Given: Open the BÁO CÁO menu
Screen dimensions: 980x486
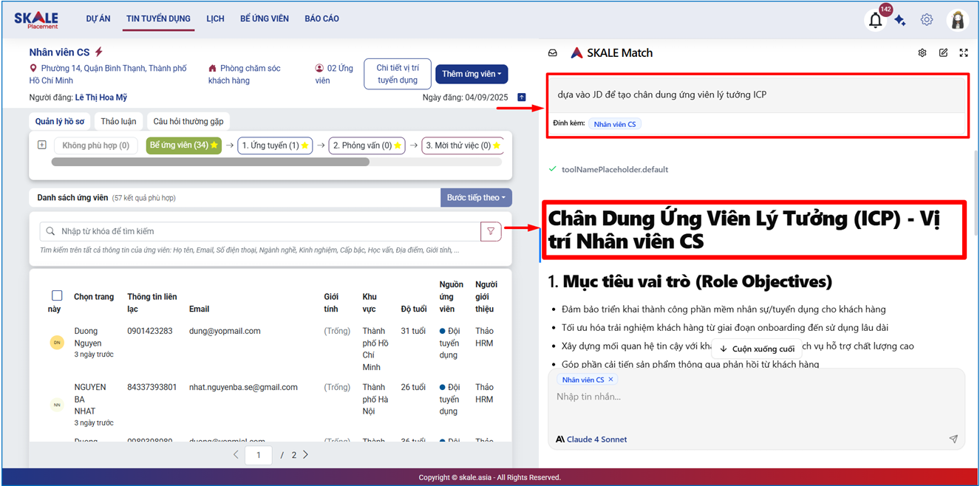Looking at the screenshot, I should pos(321,18).
